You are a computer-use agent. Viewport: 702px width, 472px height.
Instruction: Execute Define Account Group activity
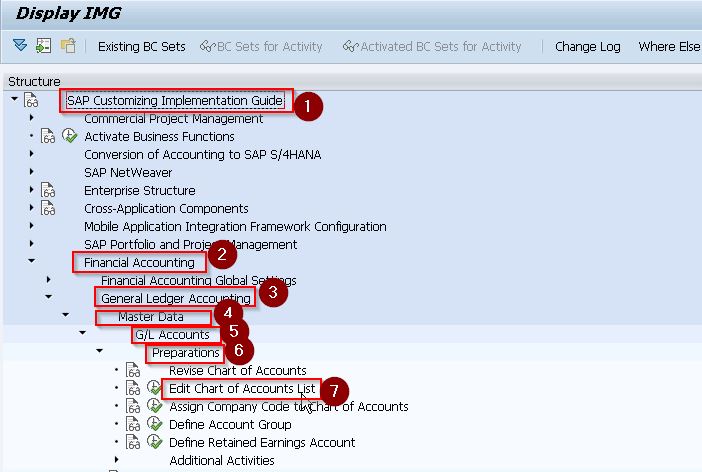[154, 424]
